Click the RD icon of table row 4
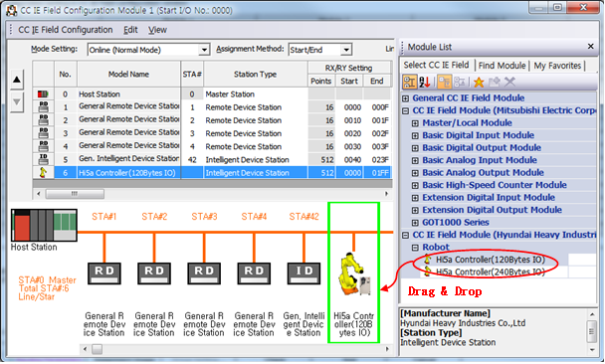The image size is (605, 364). (44, 146)
